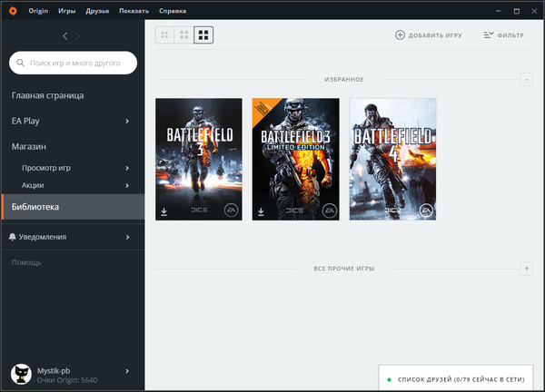Click the Добавить игру label

pos(435,35)
